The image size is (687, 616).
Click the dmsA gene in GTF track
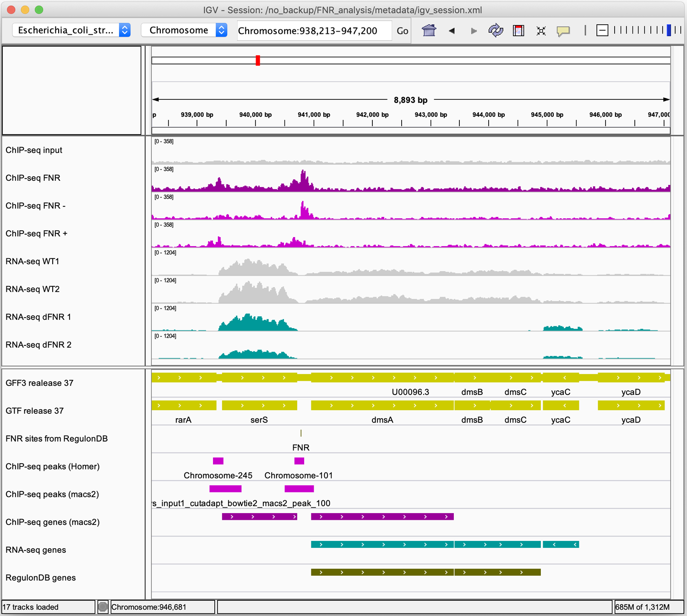[382, 405]
